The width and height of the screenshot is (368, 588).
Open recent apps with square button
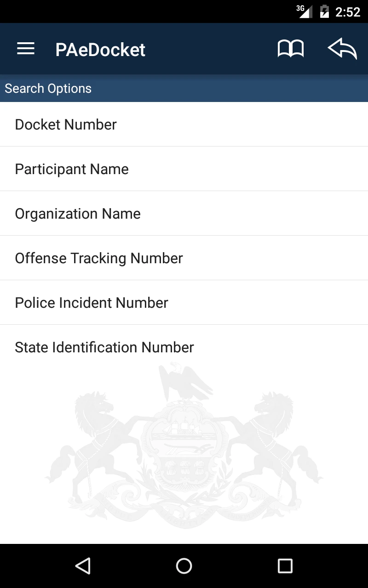click(x=285, y=566)
